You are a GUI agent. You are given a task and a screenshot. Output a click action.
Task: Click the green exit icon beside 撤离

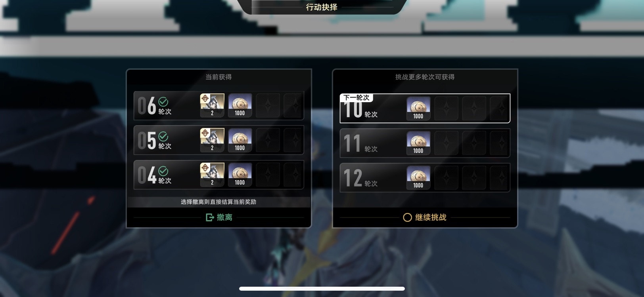click(x=210, y=217)
